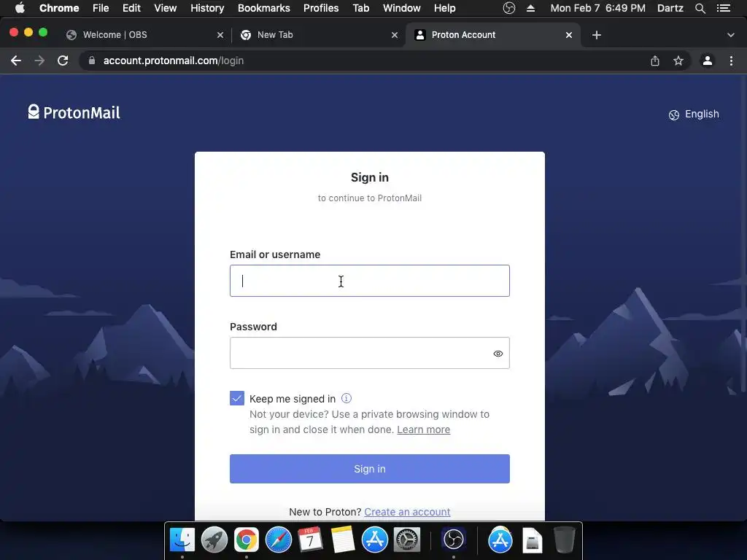Expand tab search chevron
The width and height of the screenshot is (747, 560).
pyautogui.click(x=731, y=35)
